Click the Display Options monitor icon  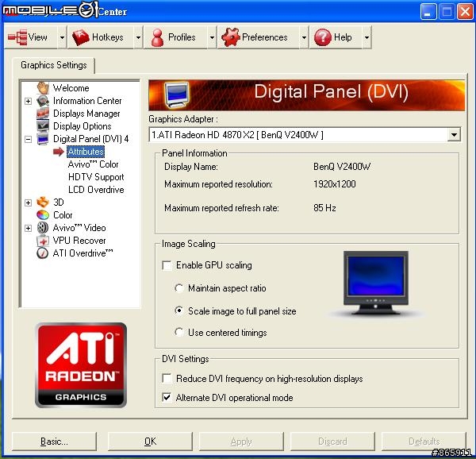click(43, 126)
